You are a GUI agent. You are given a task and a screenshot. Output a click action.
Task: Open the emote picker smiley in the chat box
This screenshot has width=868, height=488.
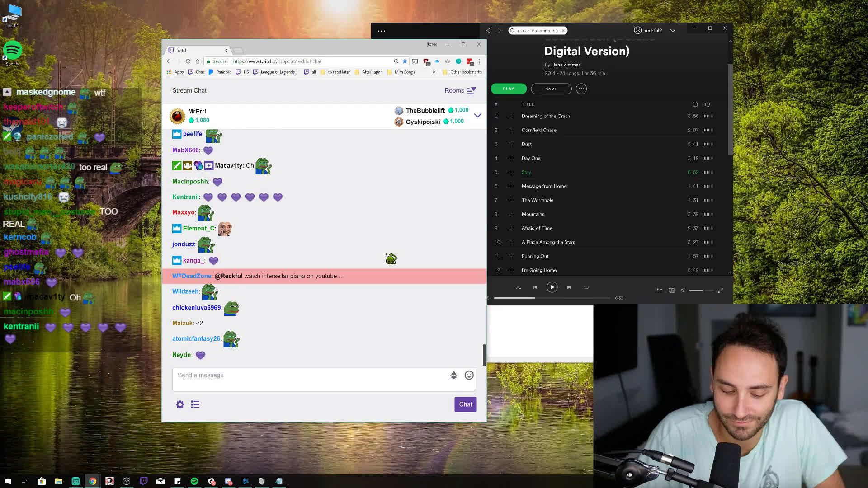click(469, 375)
